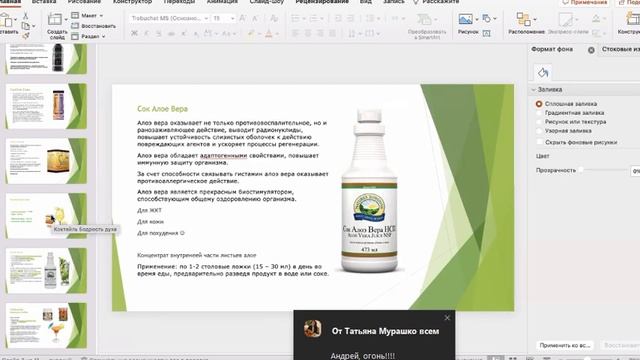Image resolution: width=640 pixels, height=360 pixels.
Task: Open the Вставка ribbon tab
Action: pyautogui.click(x=44, y=2)
